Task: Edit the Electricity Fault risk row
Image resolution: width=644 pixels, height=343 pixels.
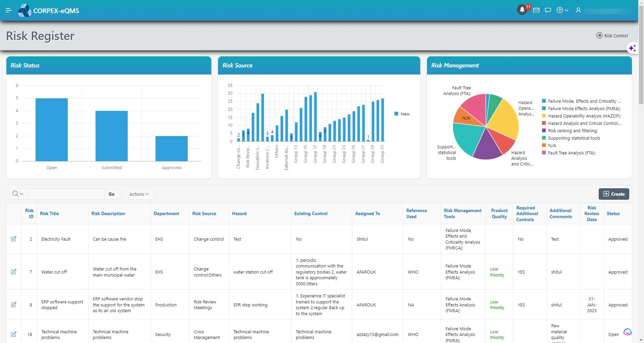Action: pos(14,239)
